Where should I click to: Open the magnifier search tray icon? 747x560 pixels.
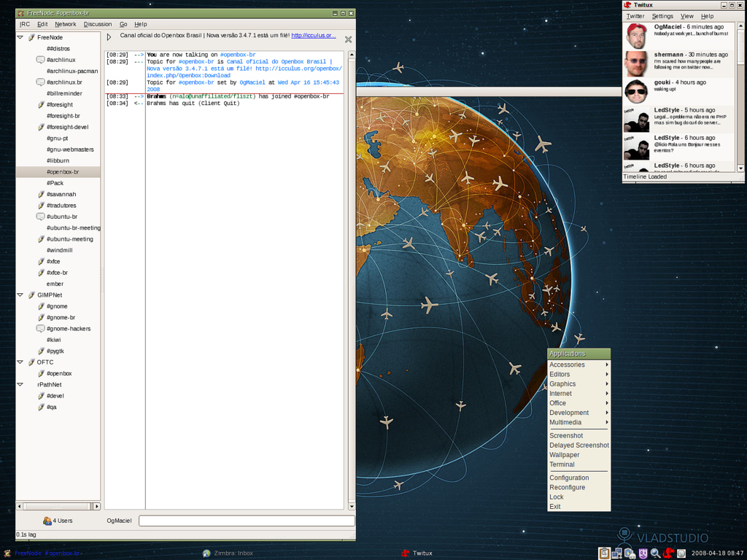coord(655,553)
